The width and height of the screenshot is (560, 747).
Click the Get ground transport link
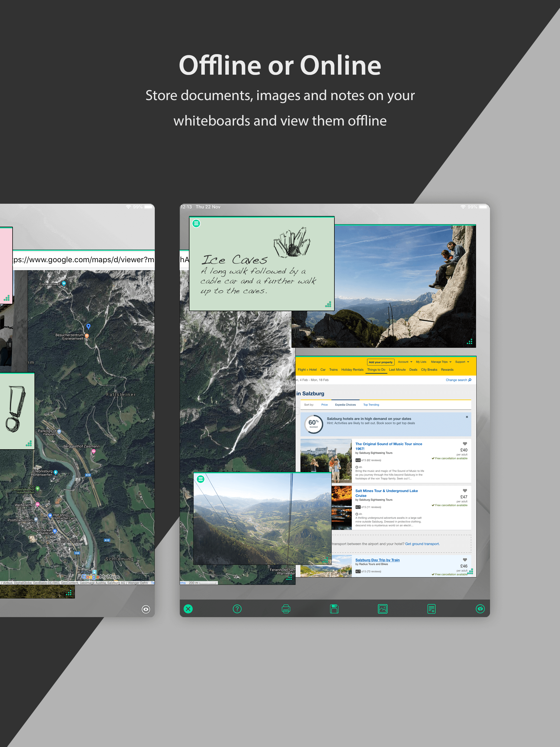[422, 544]
